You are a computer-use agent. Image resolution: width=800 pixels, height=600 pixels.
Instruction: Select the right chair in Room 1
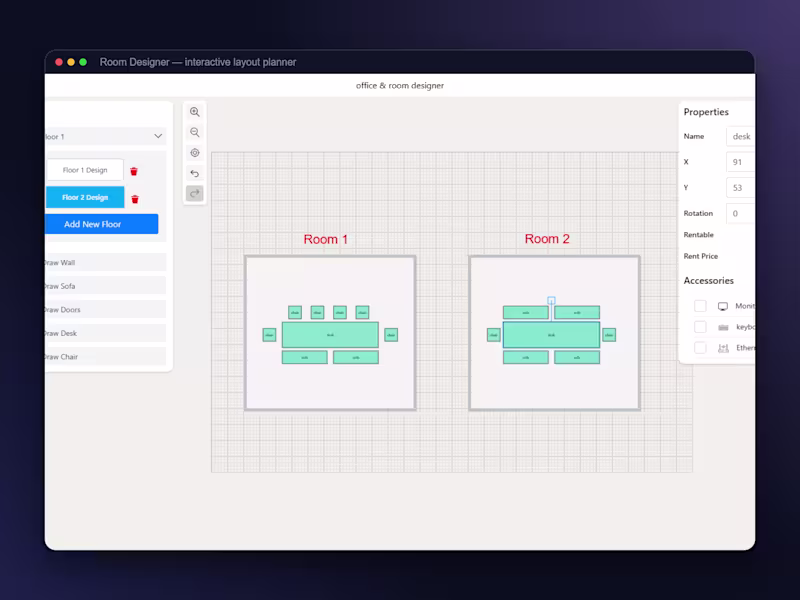(391, 335)
